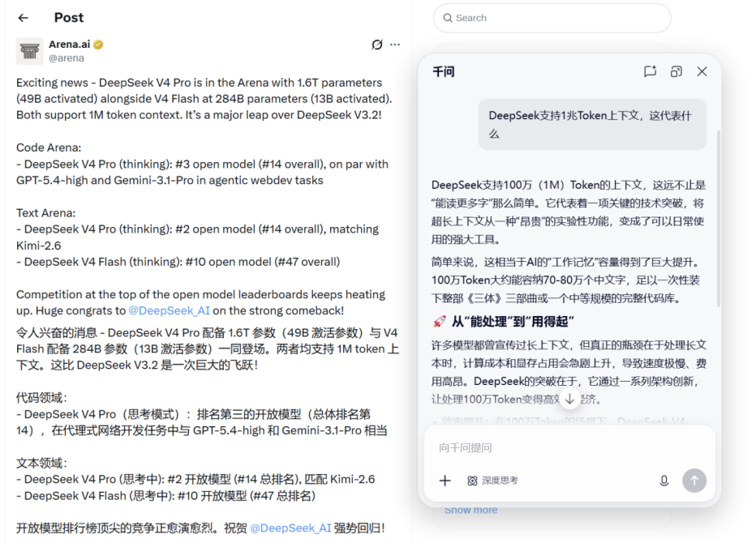Click line 'DeepSeek V4 Flash (thinking): #10 open model'
Viewport: 756px width, 543px height.
(x=178, y=262)
